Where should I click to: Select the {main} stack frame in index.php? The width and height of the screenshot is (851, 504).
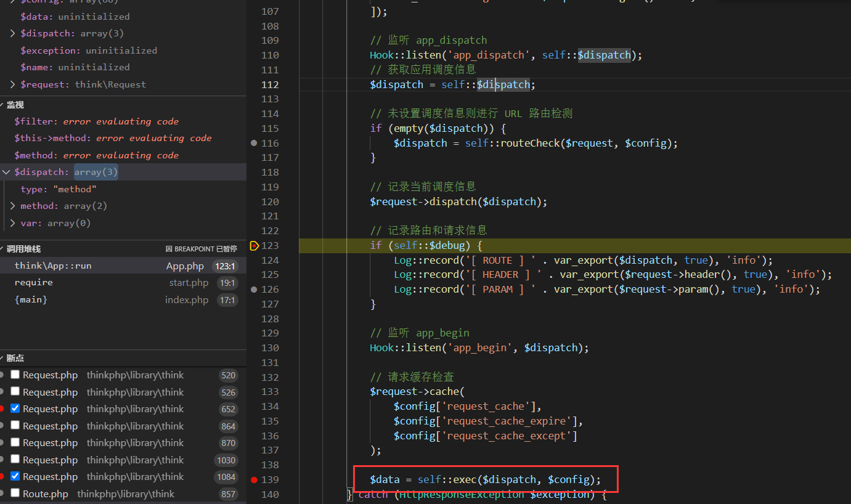(123, 299)
